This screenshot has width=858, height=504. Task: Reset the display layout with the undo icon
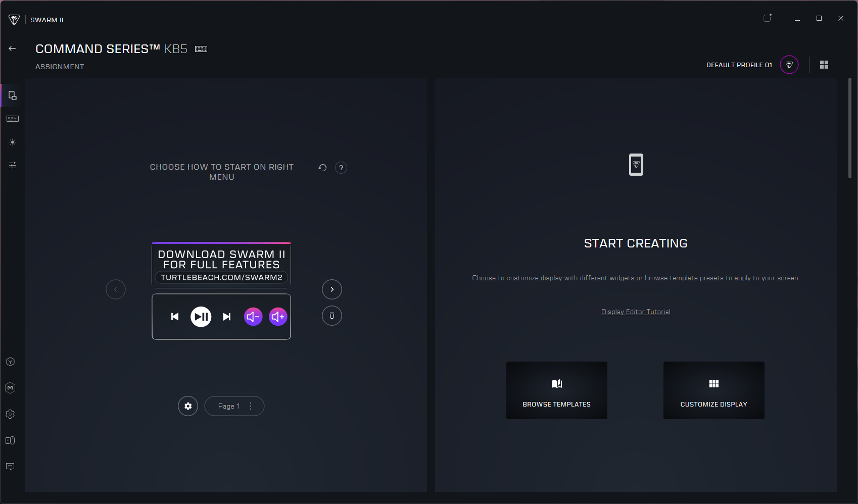(x=322, y=168)
